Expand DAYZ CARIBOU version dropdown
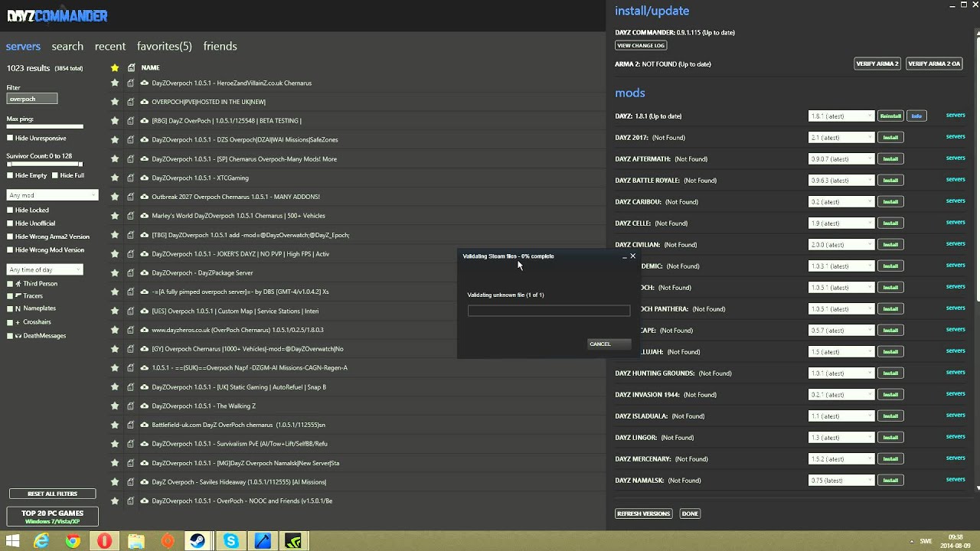Screen dimensions: 980x551 click(841, 202)
